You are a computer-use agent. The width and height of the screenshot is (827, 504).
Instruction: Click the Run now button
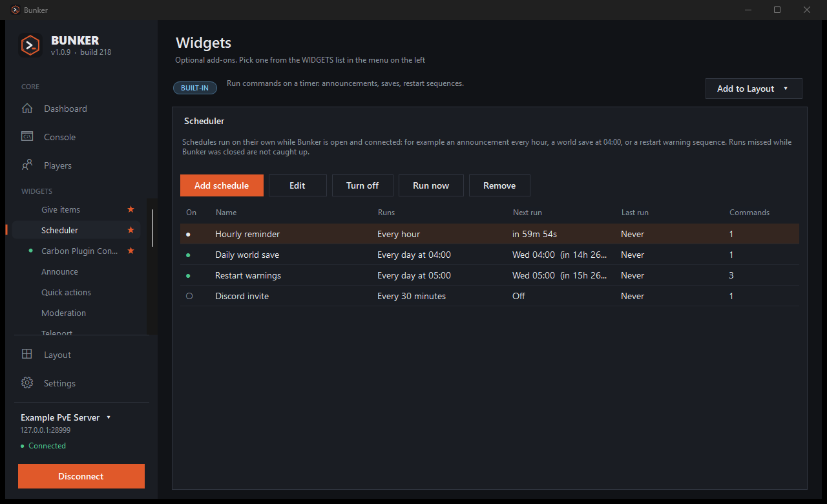(x=431, y=185)
